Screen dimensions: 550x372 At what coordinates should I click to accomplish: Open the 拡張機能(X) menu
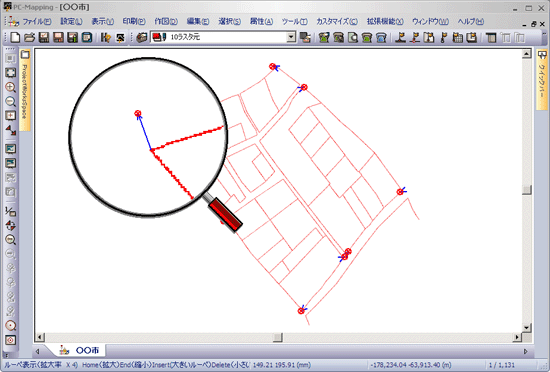point(385,22)
